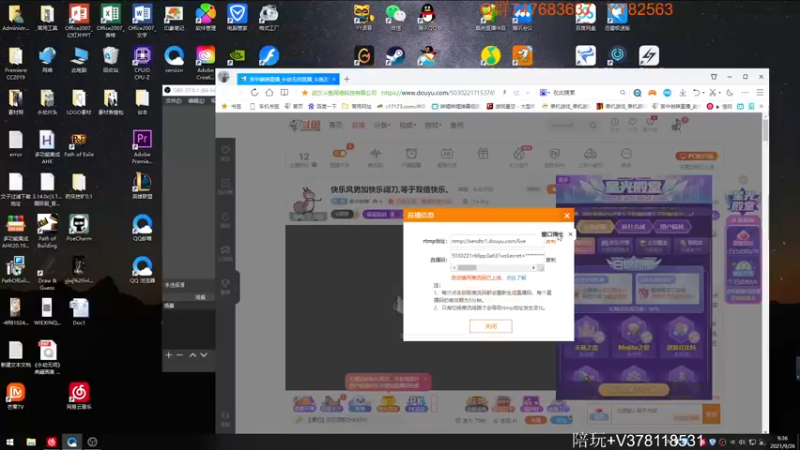Move scene up with the OBS up arrow
This screenshot has height=450, width=800.
tap(193, 355)
